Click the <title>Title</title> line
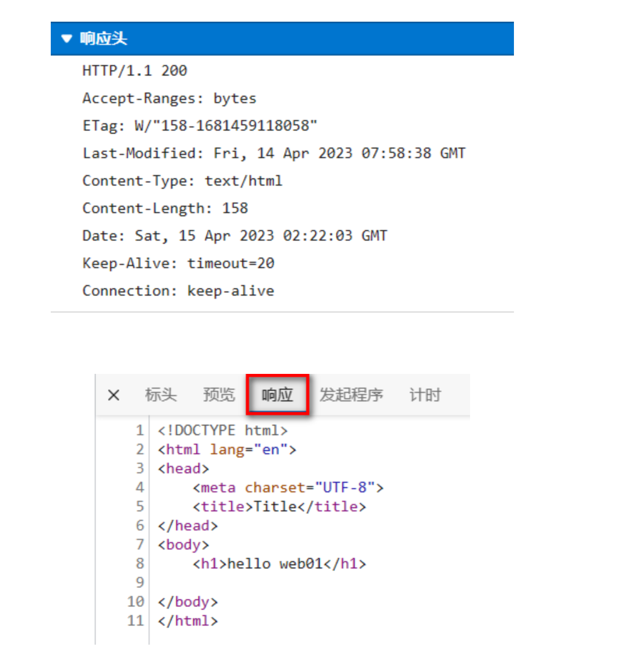The width and height of the screenshot is (644, 651). [x=279, y=507]
